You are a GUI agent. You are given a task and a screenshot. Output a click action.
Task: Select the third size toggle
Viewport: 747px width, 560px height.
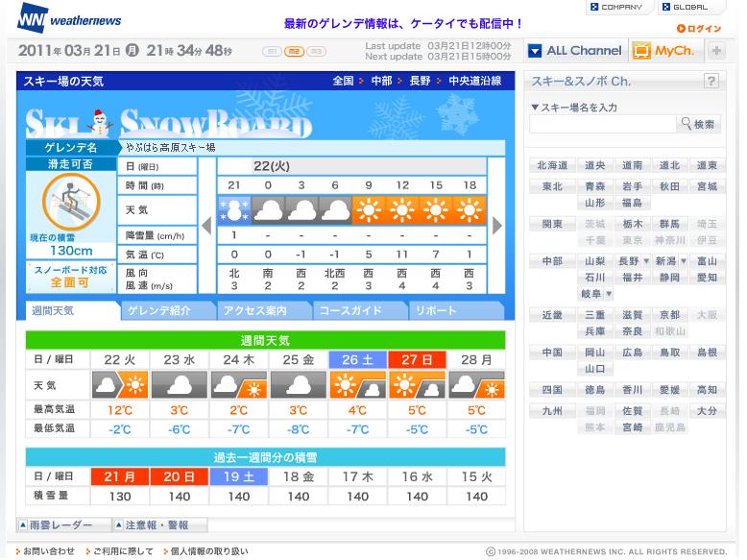[316, 51]
